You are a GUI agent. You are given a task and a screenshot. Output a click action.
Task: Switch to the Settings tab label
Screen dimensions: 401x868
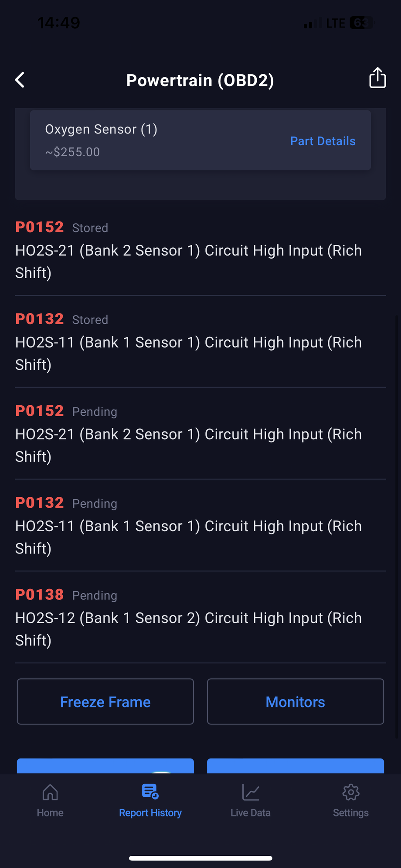pos(351,813)
